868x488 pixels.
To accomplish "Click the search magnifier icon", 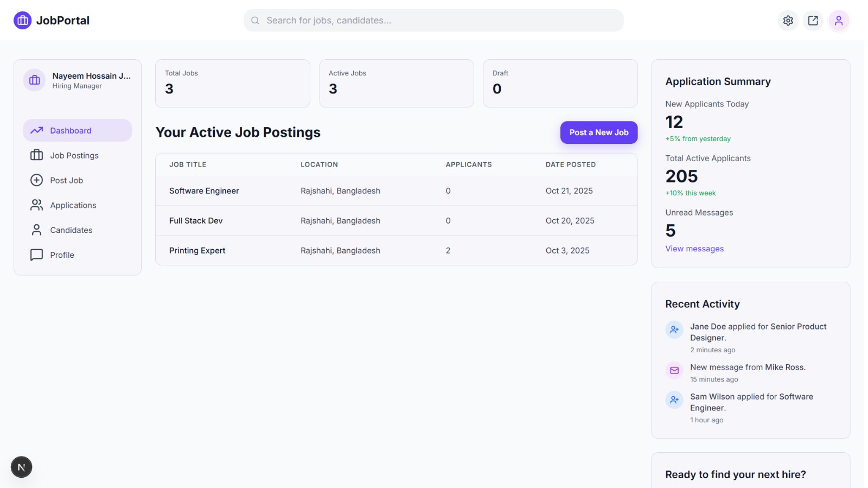I will [x=255, y=21].
